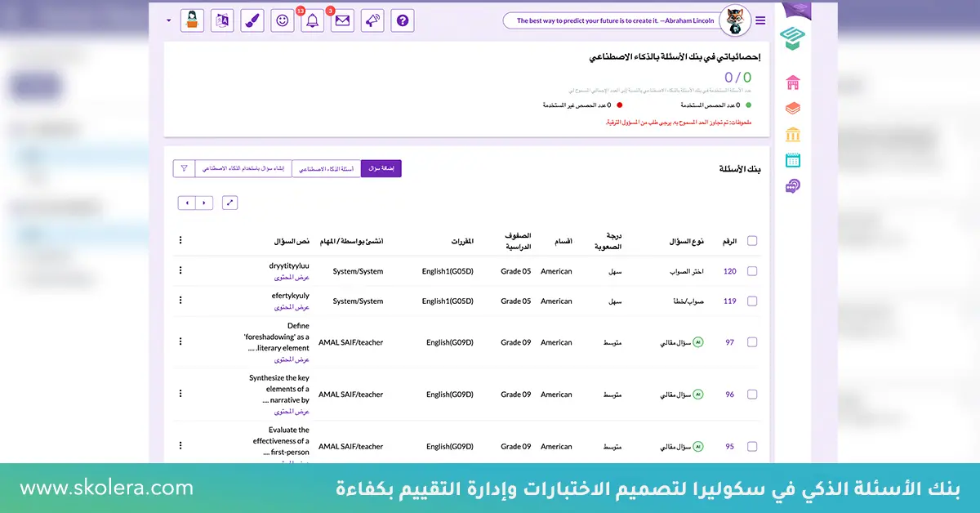Open question number 96 link
The height and width of the screenshot is (513, 980).
click(x=730, y=395)
